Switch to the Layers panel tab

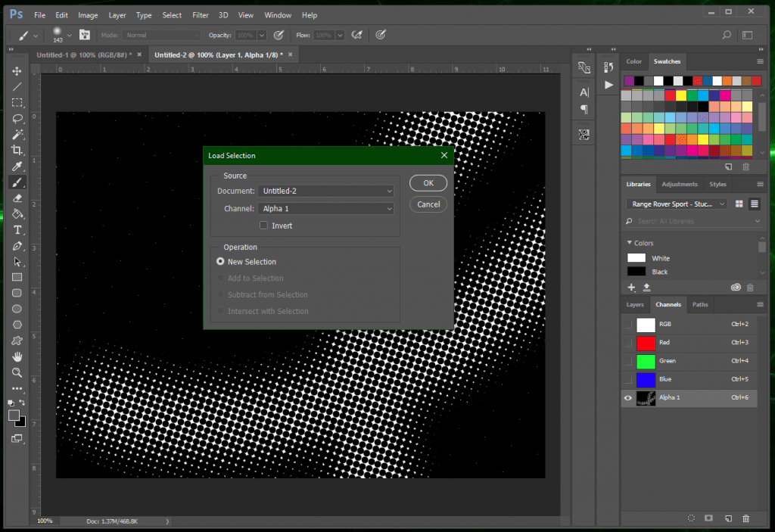point(635,304)
